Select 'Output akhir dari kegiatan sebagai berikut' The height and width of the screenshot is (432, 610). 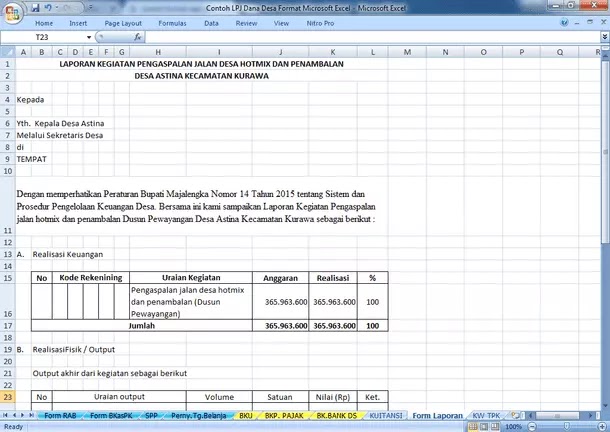[x=110, y=373]
